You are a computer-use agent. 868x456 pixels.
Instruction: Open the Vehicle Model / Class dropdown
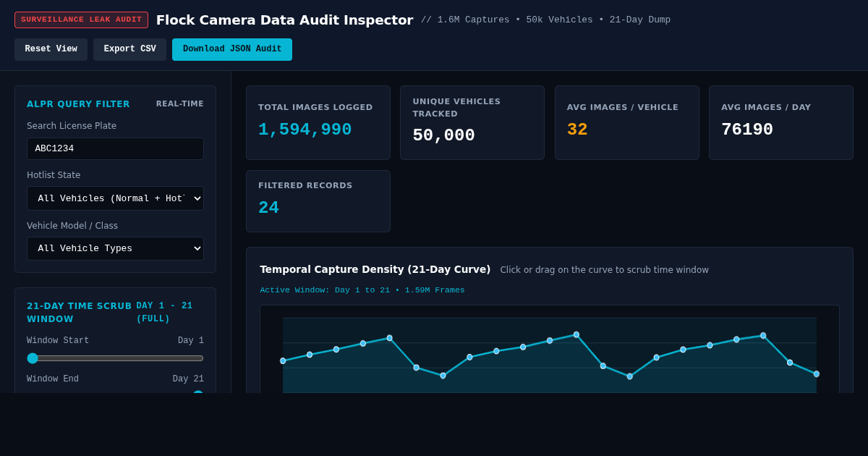pyautogui.click(x=115, y=248)
